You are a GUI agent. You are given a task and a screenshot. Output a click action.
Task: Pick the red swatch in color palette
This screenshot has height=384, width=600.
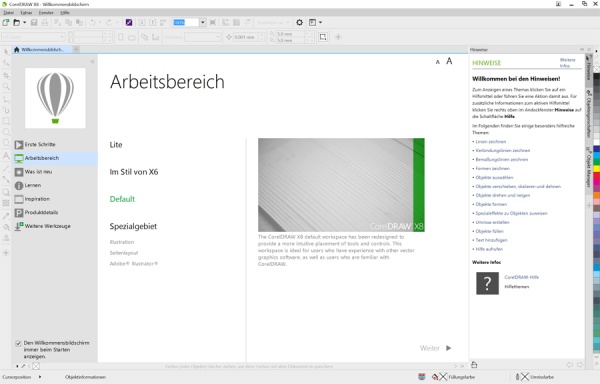pyautogui.click(x=596, y=176)
